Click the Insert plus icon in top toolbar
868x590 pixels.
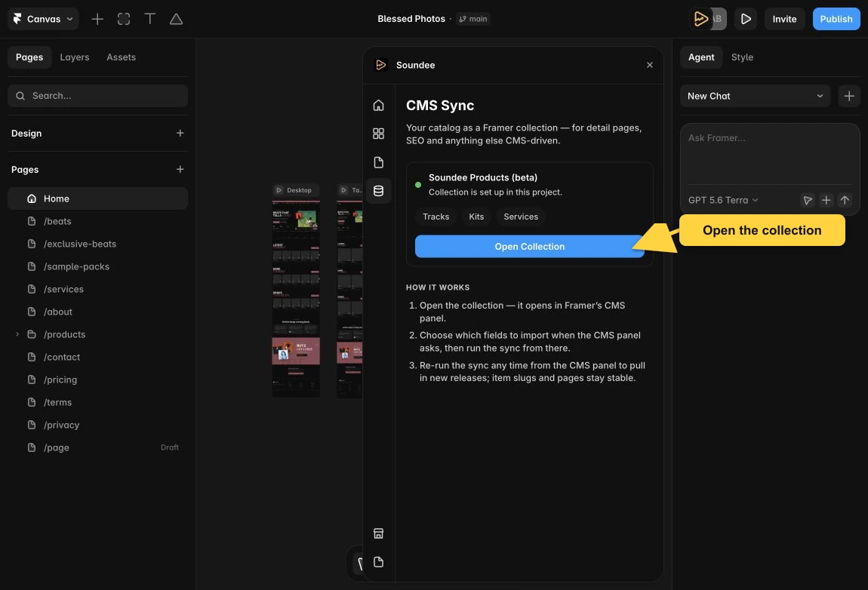click(x=97, y=19)
